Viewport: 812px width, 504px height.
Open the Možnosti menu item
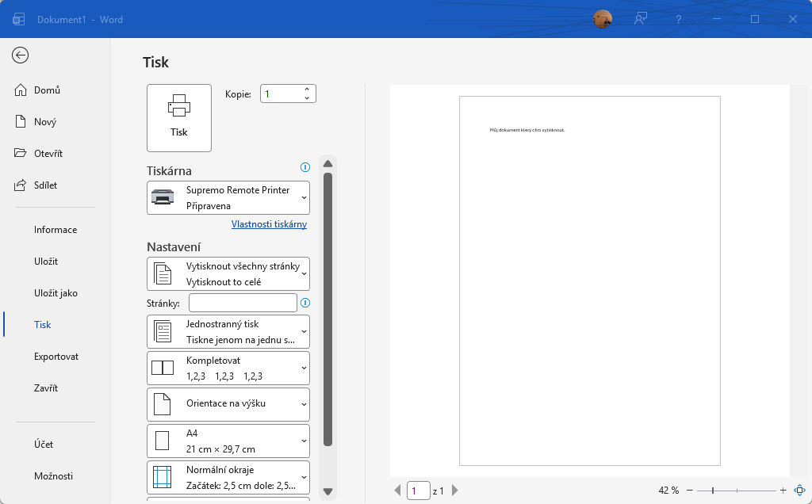55,475
